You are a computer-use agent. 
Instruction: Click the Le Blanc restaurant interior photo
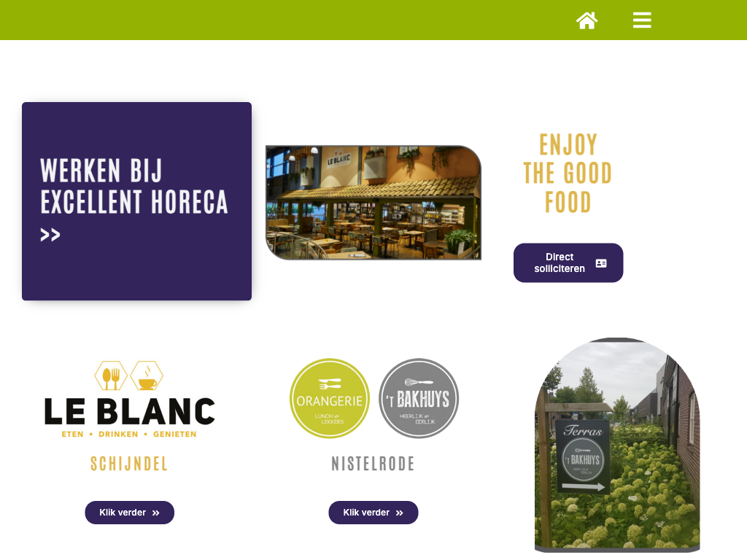(373, 203)
